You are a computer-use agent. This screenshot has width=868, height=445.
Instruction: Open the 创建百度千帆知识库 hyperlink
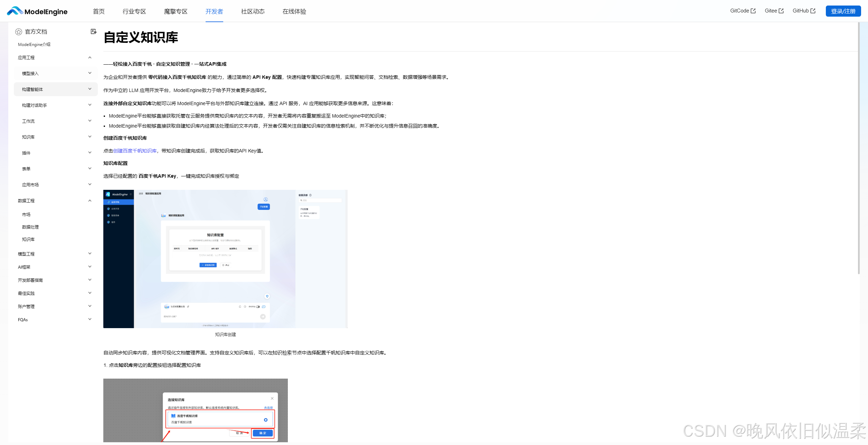tap(135, 151)
